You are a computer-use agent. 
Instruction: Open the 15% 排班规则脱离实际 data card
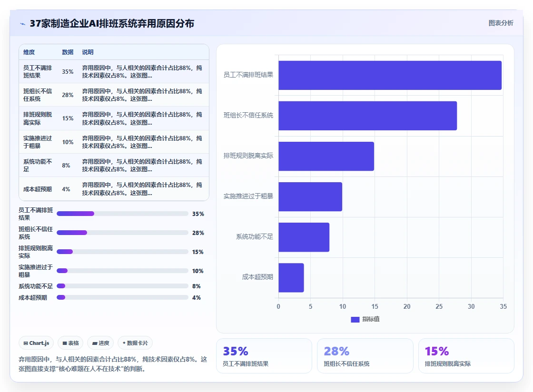click(x=466, y=356)
